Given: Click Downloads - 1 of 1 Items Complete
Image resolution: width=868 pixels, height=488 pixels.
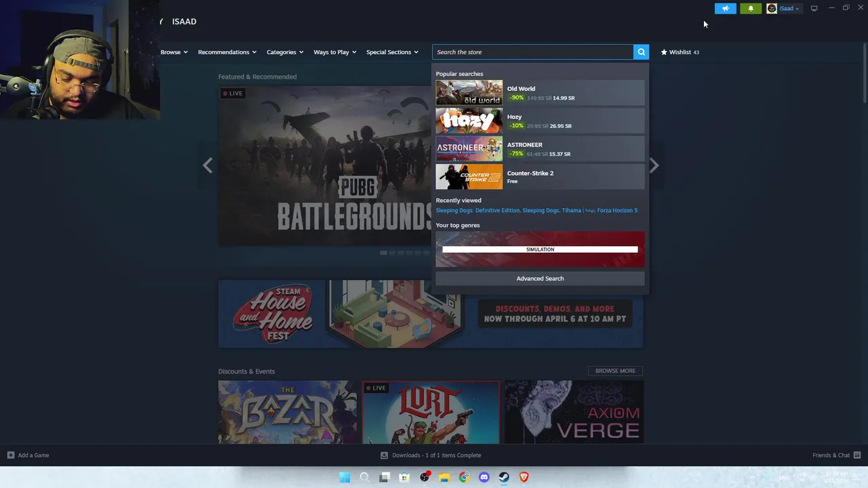Looking at the screenshot, I should 437,455.
